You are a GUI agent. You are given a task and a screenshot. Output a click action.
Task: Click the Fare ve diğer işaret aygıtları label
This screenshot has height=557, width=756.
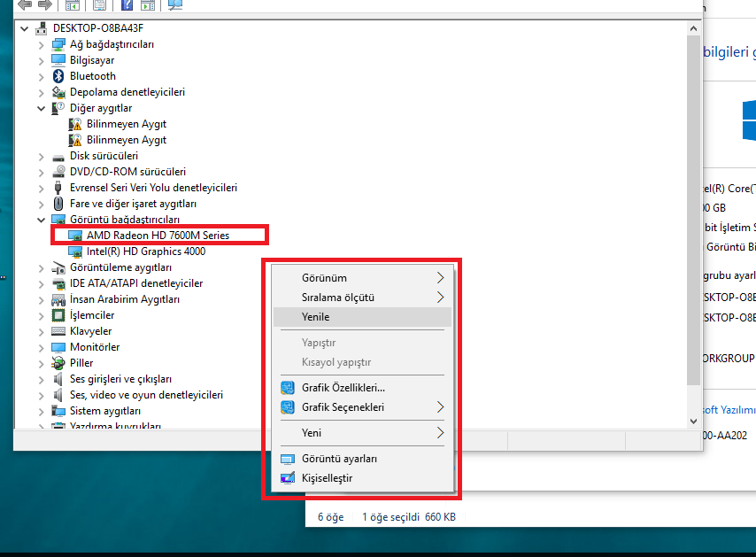pos(133,204)
